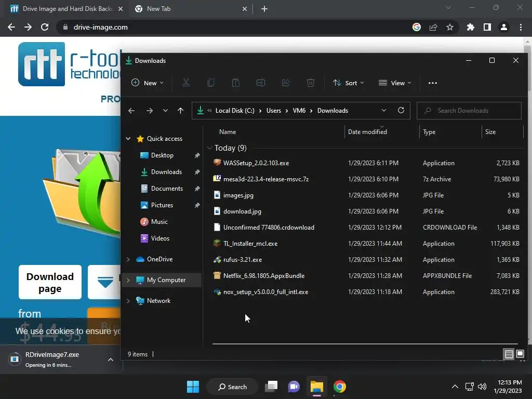Click the Delete trash icon in Explorer

[311, 83]
